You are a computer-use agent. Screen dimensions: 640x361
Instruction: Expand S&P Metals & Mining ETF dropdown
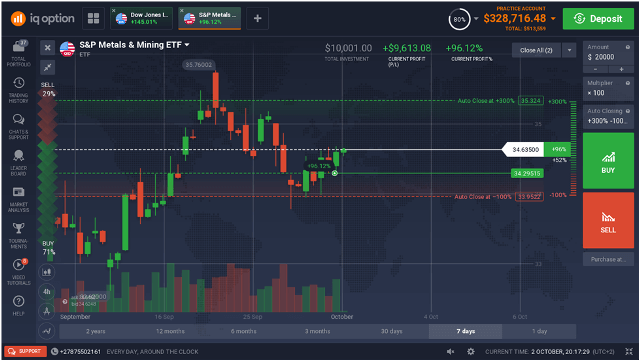(x=187, y=45)
